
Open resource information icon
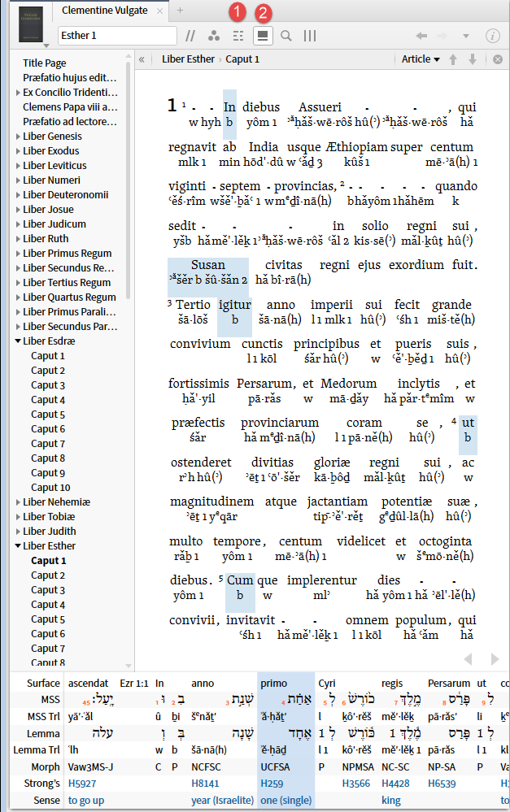[x=492, y=36]
